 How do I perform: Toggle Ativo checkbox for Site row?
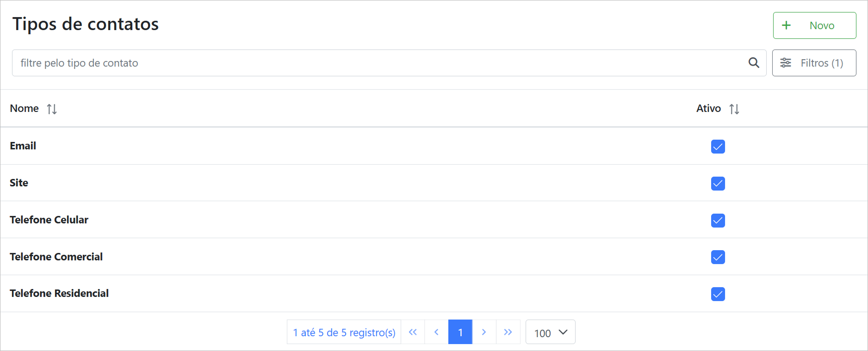click(718, 184)
